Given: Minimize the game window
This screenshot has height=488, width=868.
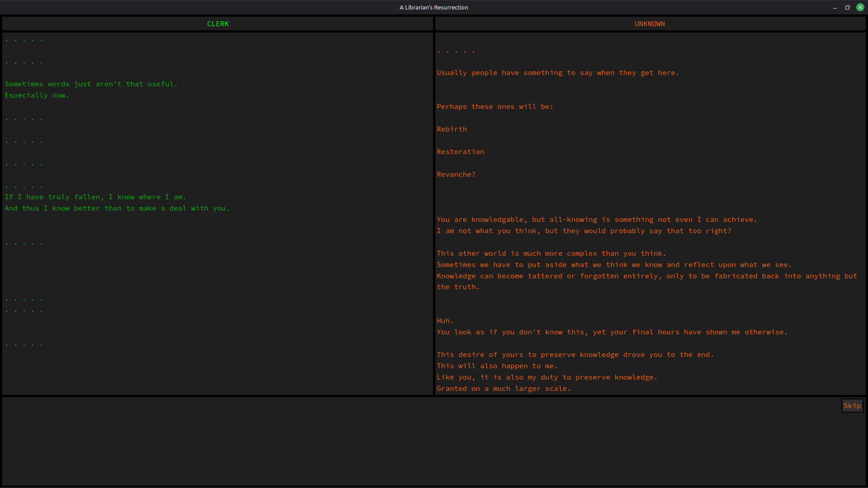Looking at the screenshot, I should coord(835,8).
